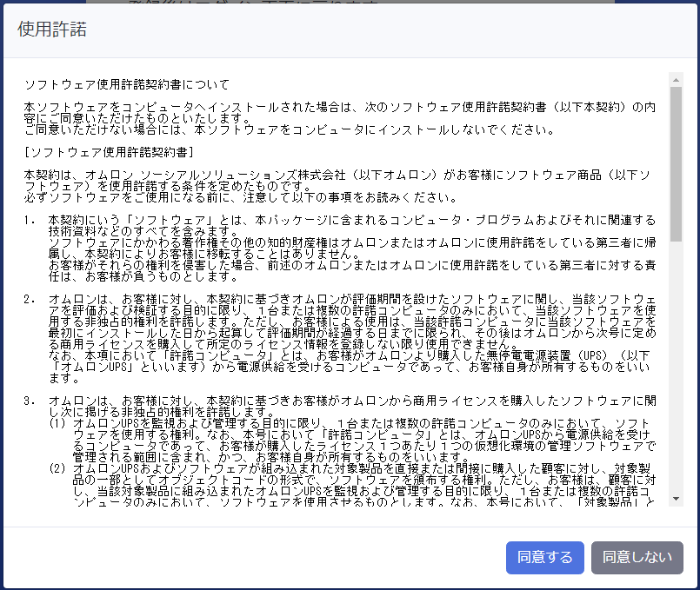
Task: Click clause 1 line starting 本契約にいう「ソフトウェア」
Action: tap(352, 220)
